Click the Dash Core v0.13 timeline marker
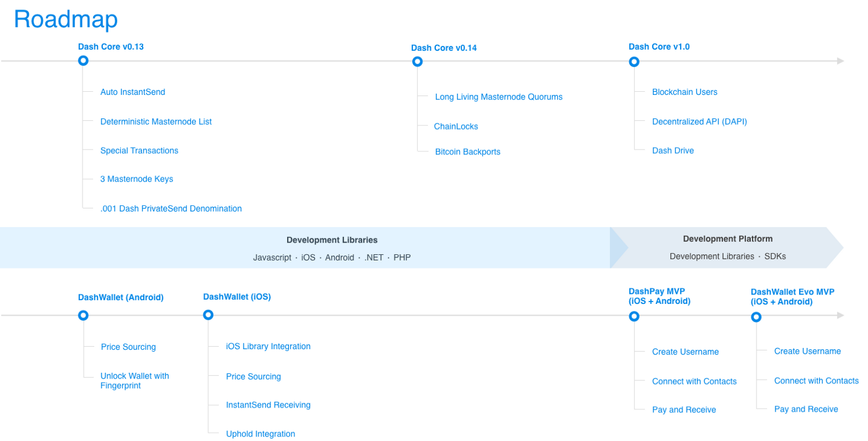Viewport: 868px width, 441px height. (x=83, y=61)
